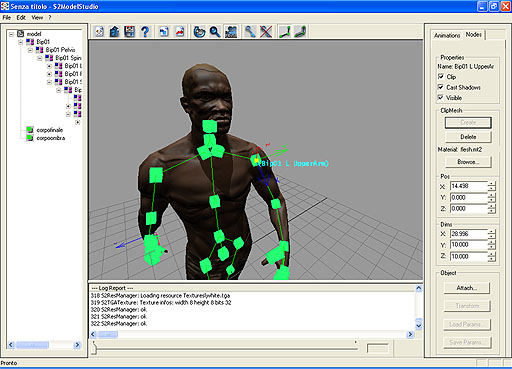Click the floppy disk save icon
The width and height of the screenshot is (512, 369).
(x=129, y=32)
